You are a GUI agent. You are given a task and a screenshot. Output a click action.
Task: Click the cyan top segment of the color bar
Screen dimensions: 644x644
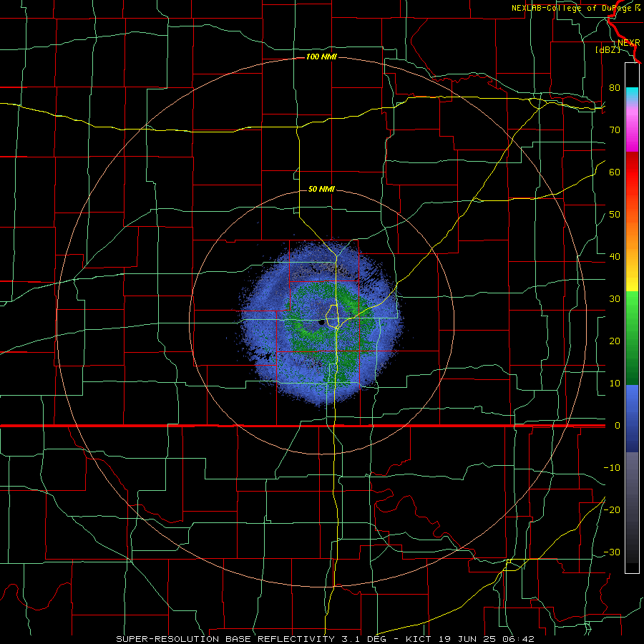[x=632, y=94]
